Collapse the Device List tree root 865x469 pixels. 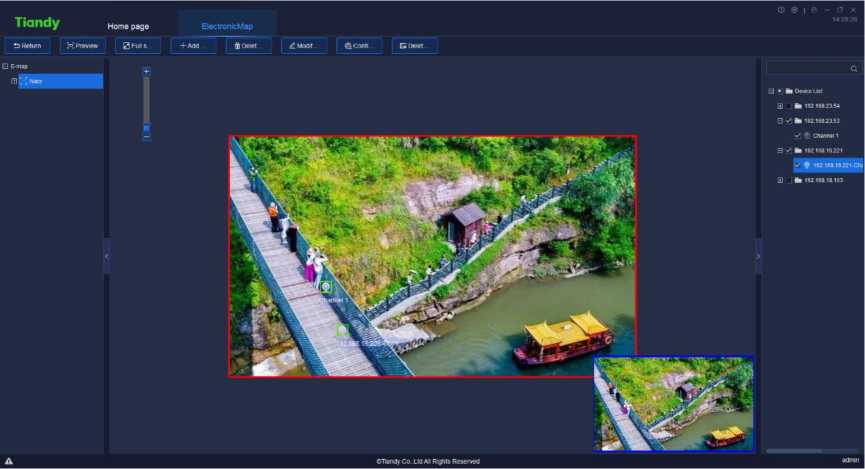[771, 91]
